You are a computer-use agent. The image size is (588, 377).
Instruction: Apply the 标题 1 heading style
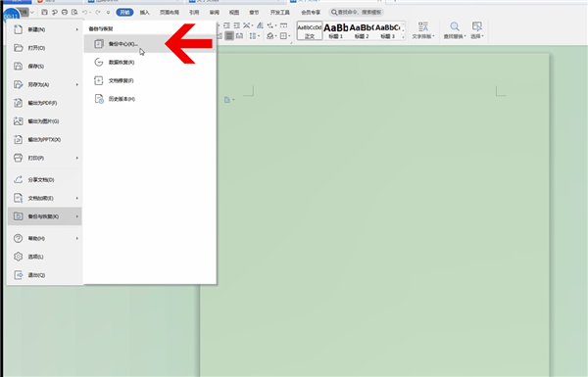click(x=335, y=30)
